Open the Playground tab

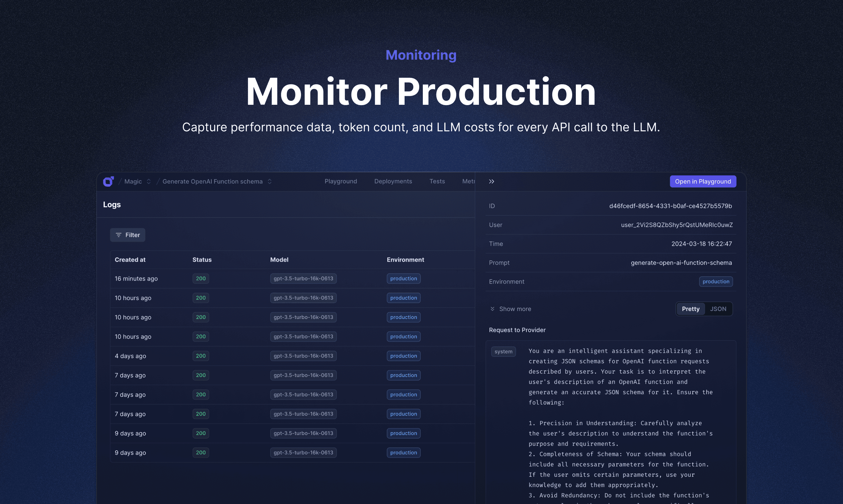coord(341,181)
